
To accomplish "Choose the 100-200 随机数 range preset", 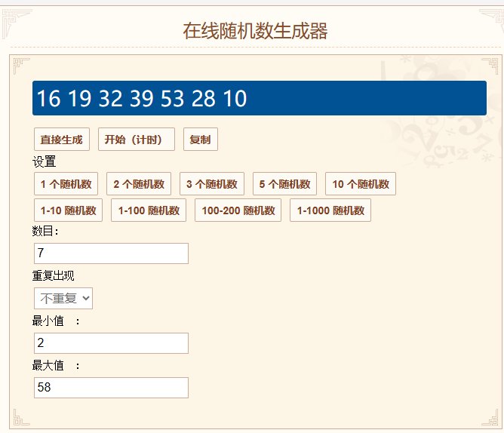I will (238, 210).
